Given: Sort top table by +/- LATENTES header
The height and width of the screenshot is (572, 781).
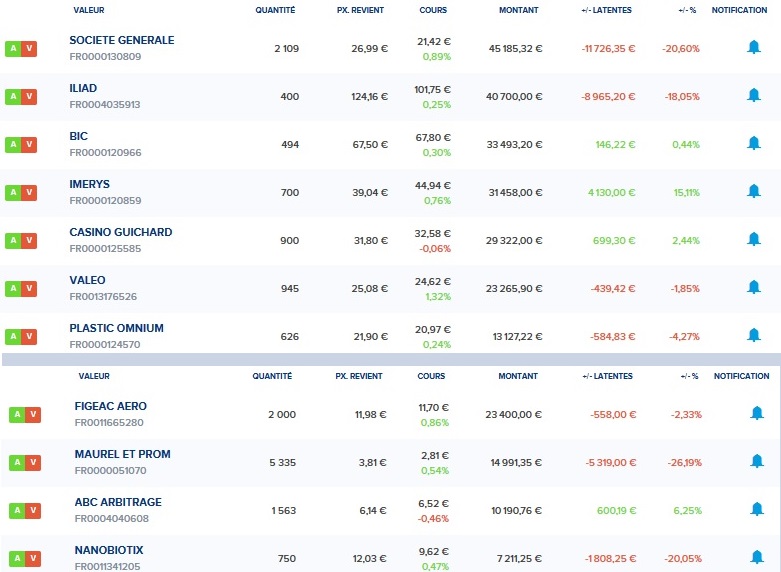Looking at the screenshot, I should (606, 10).
